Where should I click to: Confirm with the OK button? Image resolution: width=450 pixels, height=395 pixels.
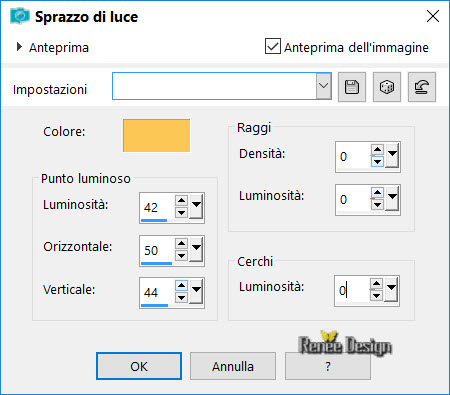tap(139, 366)
